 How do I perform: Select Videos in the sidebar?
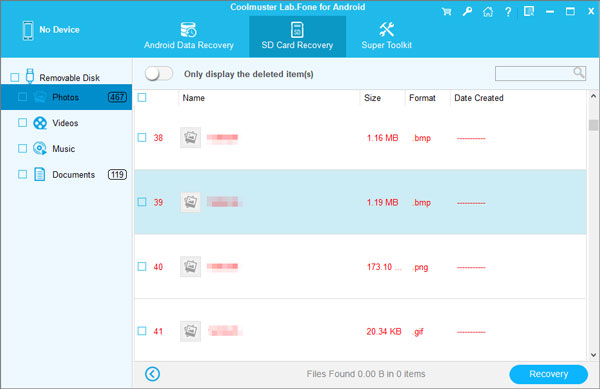pyautogui.click(x=66, y=123)
